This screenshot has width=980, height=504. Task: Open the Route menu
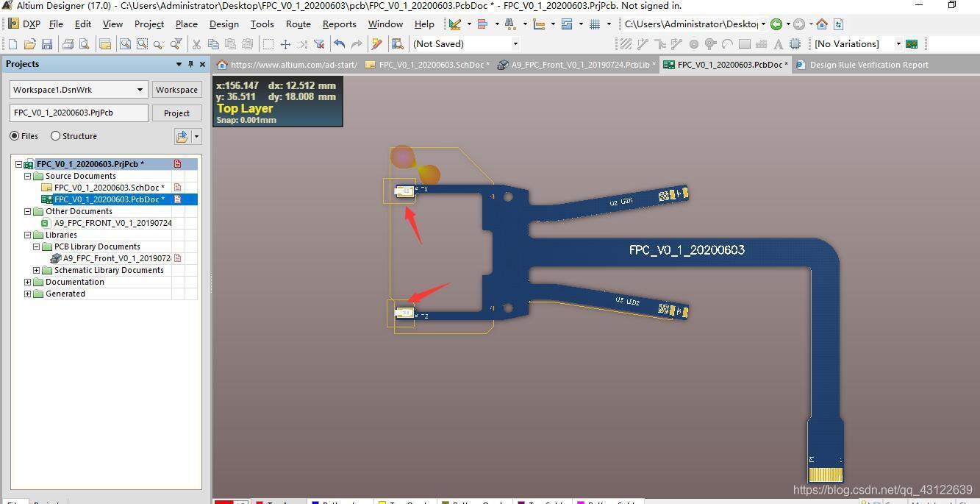(298, 24)
